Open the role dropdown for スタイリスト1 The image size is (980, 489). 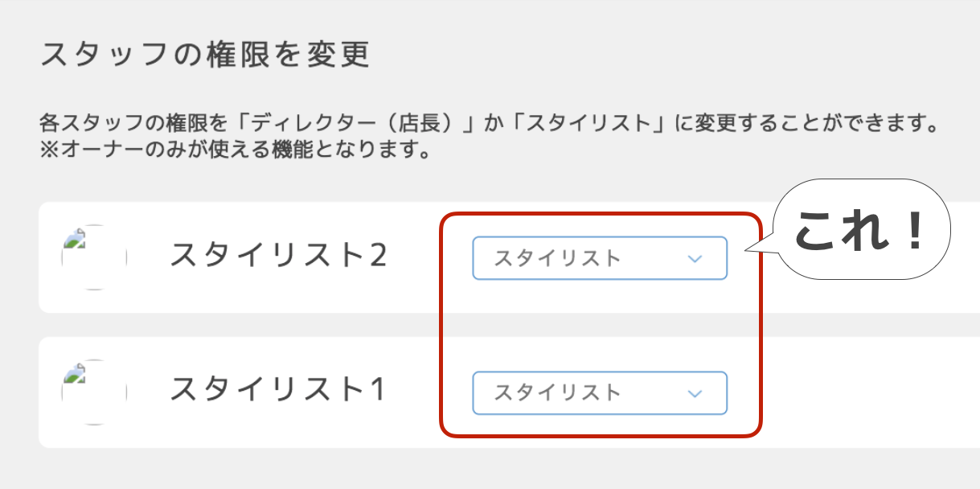coord(599,393)
